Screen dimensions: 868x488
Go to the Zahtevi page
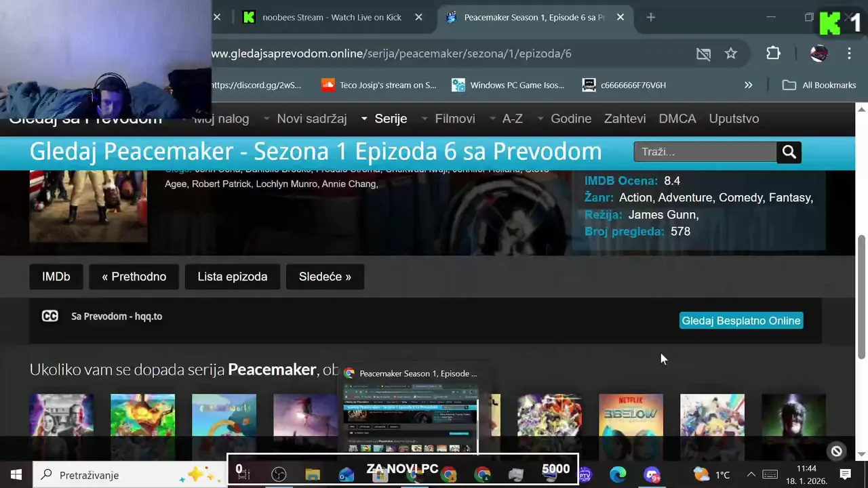625,119
